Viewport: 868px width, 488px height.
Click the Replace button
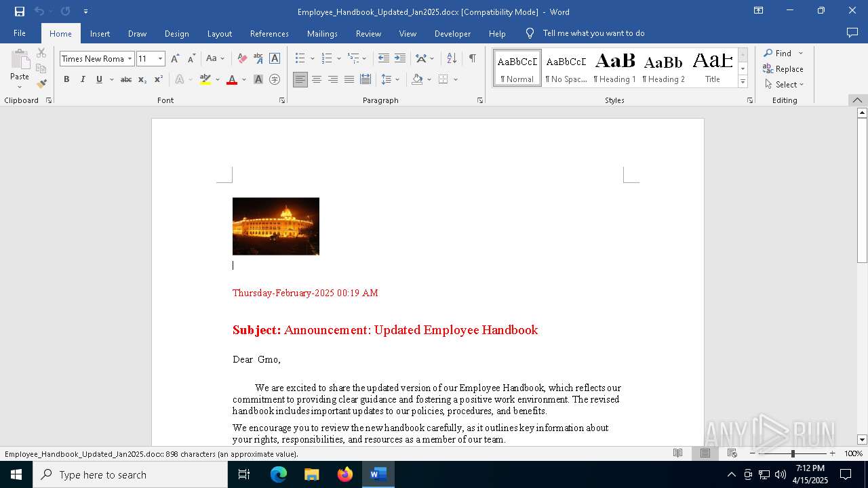point(783,68)
